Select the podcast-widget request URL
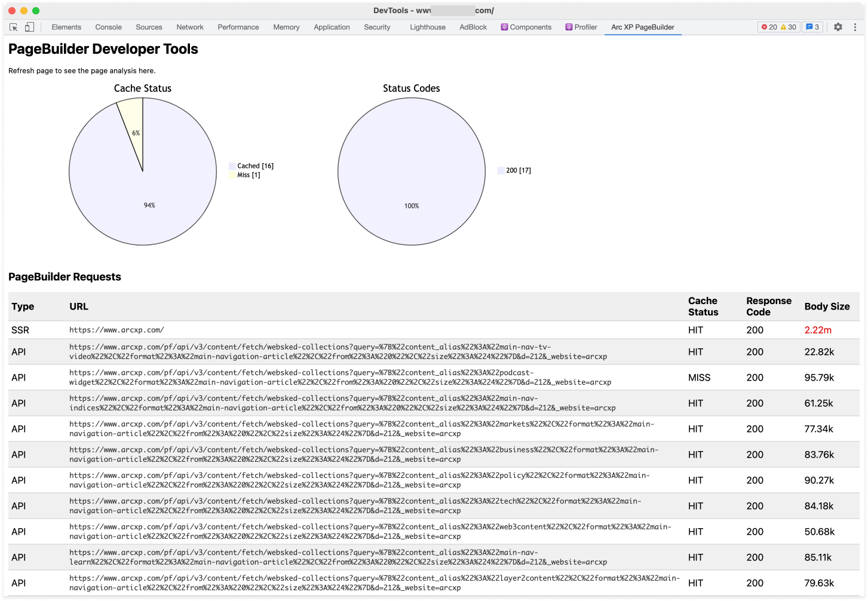 [x=341, y=378]
